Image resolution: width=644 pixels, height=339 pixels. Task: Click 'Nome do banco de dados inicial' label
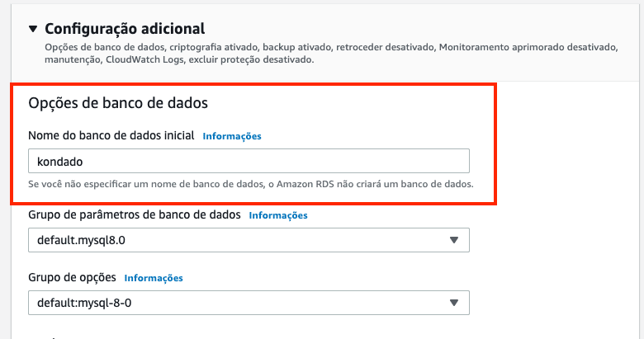pos(111,135)
